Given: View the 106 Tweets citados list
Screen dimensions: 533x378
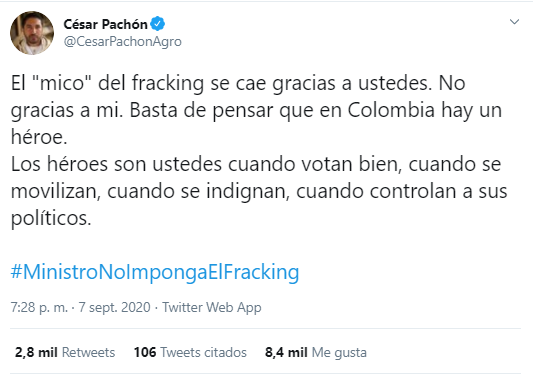Looking at the screenshot, I should [x=190, y=353].
